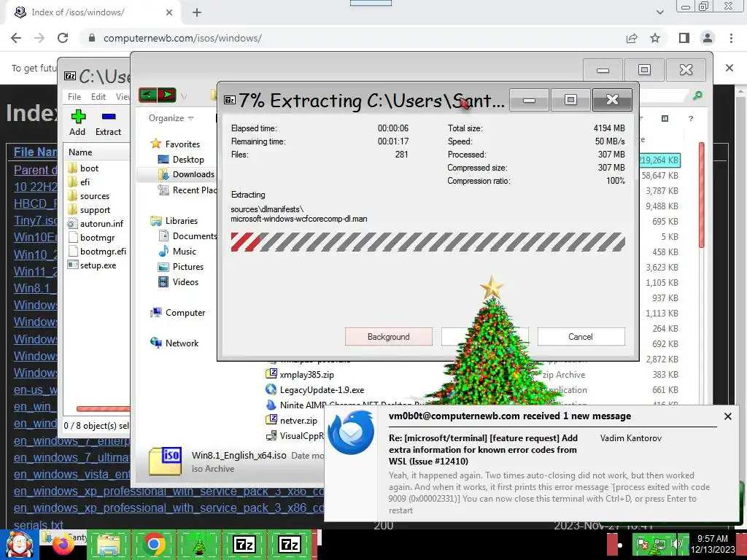Open Chrome profile avatar icon
Viewport: 747px width, 560px height.
coord(708,38)
